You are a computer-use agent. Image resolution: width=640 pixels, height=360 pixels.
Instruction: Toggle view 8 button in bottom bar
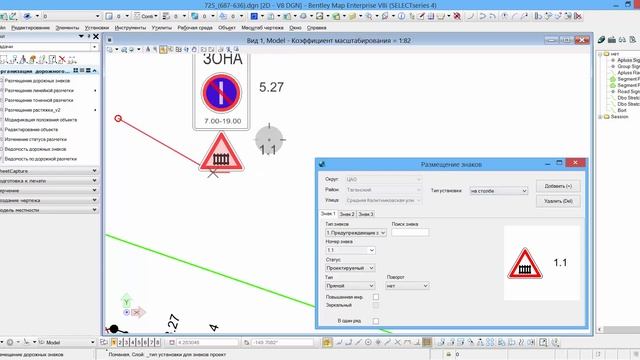158,342
